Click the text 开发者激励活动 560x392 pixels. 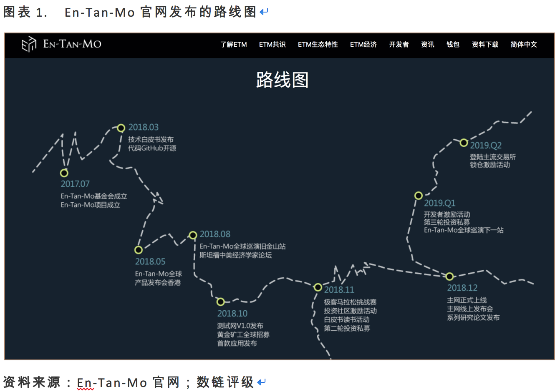[x=447, y=214]
